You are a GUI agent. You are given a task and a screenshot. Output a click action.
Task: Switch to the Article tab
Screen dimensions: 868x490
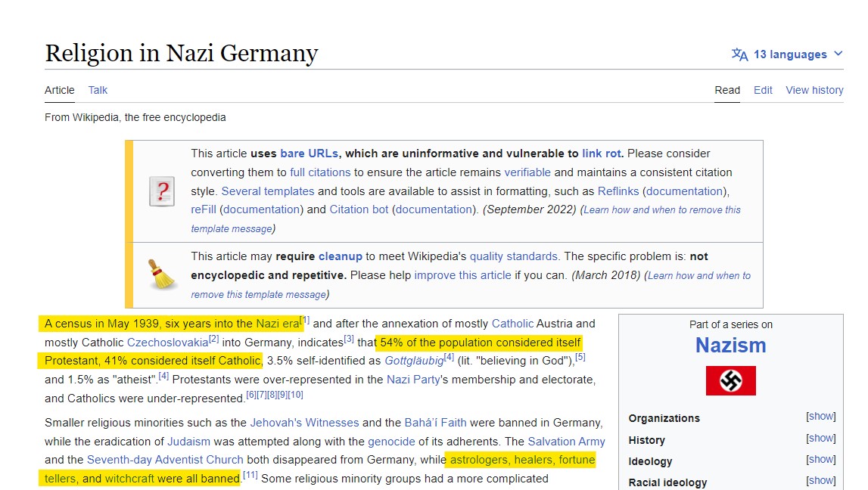pyautogui.click(x=59, y=90)
